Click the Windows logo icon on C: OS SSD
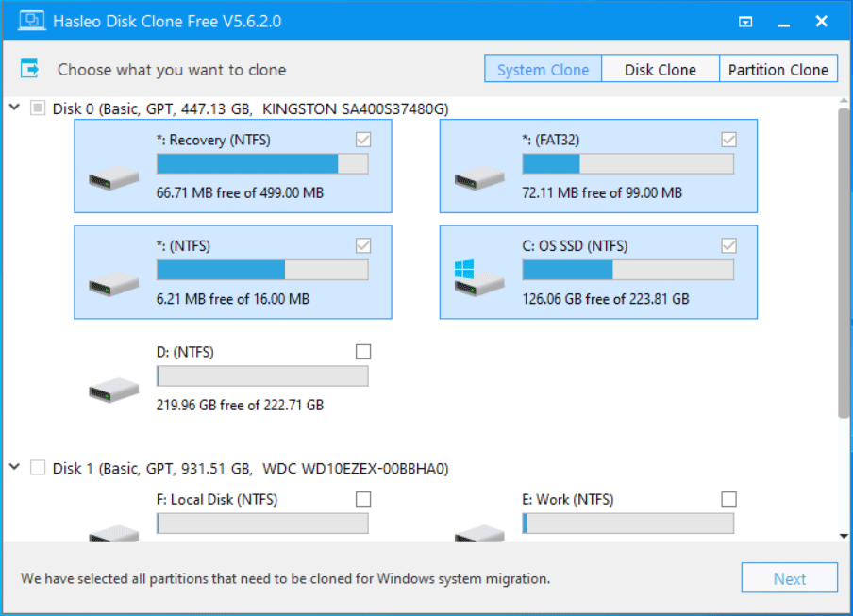The image size is (853, 616). [463, 267]
